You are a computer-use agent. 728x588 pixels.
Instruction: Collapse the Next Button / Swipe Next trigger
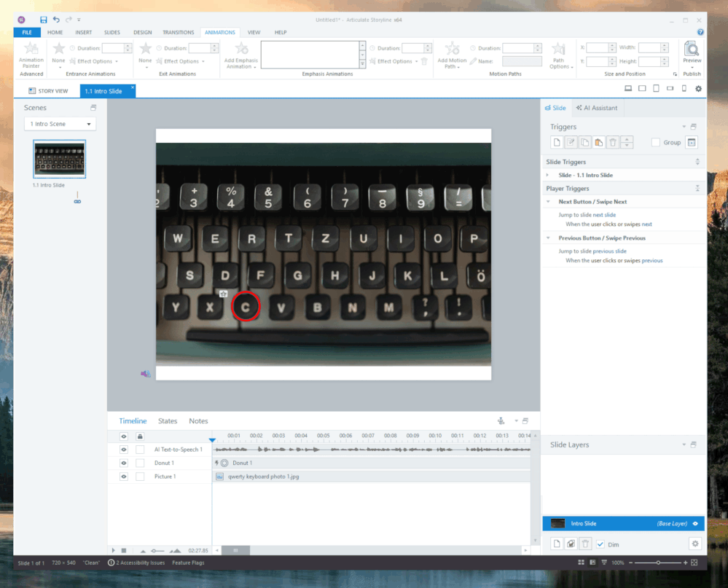click(548, 202)
